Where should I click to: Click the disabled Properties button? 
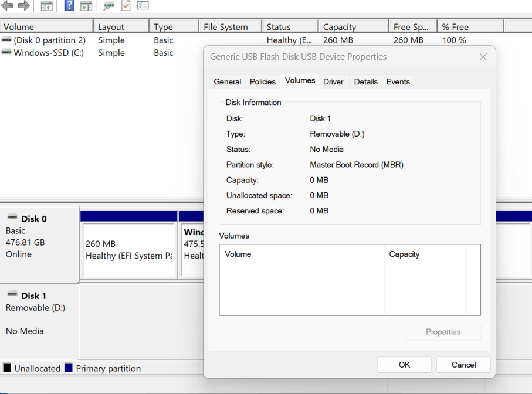[443, 332]
